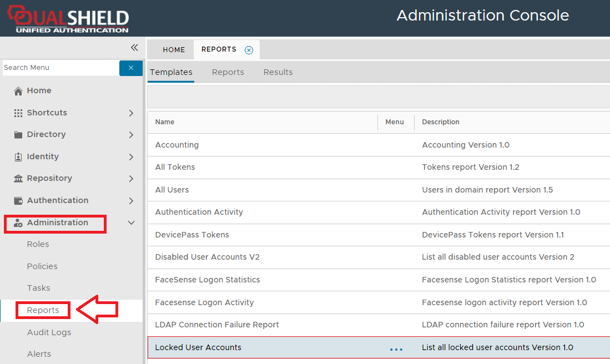The image size is (610, 364).
Task: Click the Repository bank icon
Action: [x=18, y=179]
